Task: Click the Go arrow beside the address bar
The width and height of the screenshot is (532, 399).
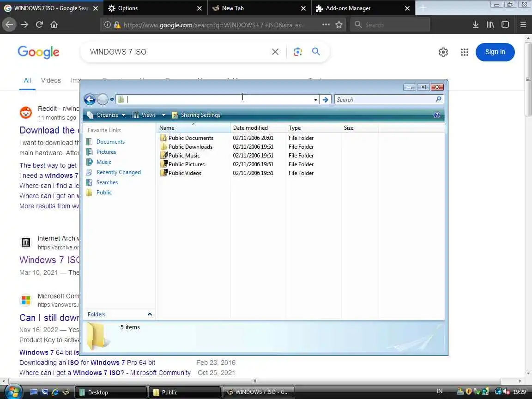Action: (326, 99)
